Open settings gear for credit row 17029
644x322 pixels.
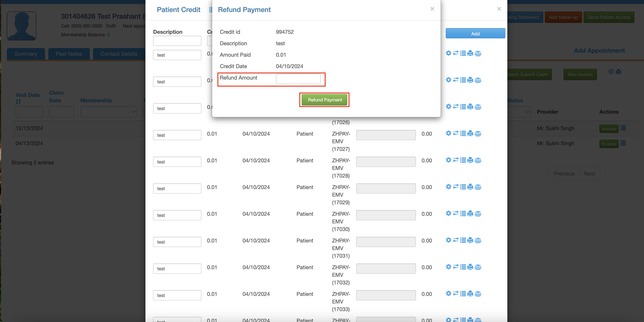(449, 187)
